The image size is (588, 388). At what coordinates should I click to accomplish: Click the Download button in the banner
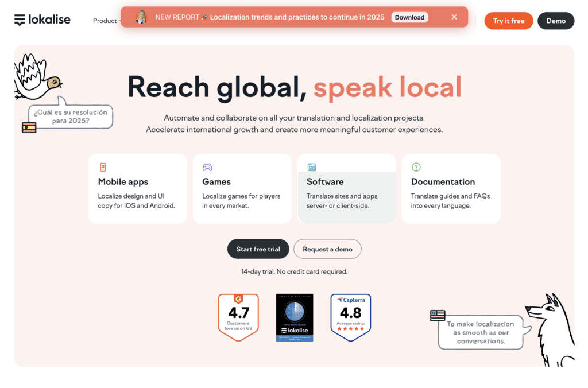pyautogui.click(x=409, y=17)
